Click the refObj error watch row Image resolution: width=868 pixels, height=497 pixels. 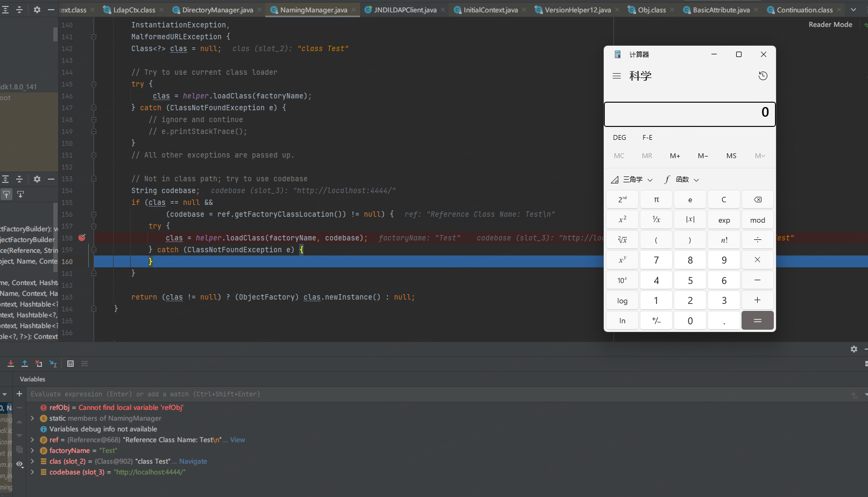click(447, 408)
